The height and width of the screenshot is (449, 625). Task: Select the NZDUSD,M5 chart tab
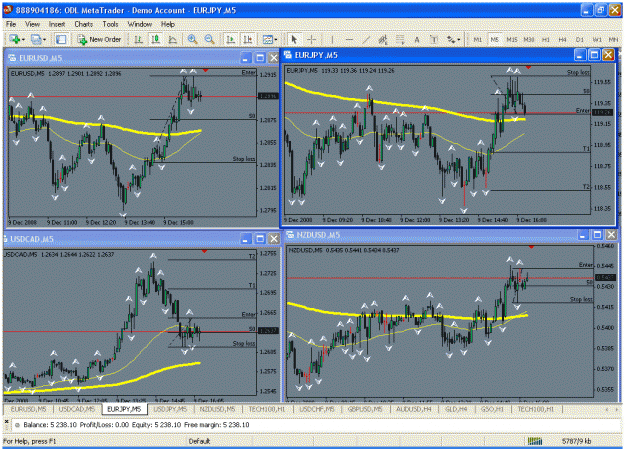(x=218, y=409)
